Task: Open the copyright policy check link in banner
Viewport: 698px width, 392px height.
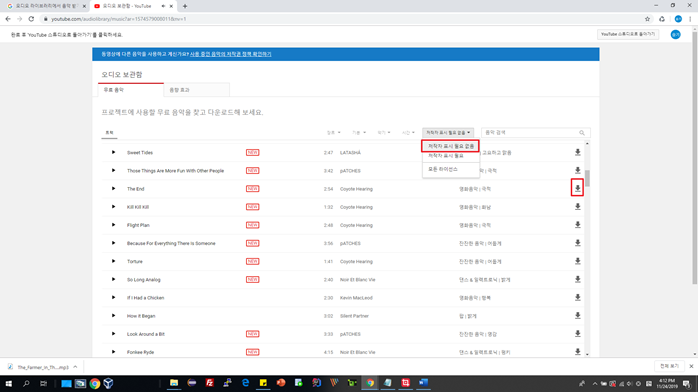Action: coord(231,54)
